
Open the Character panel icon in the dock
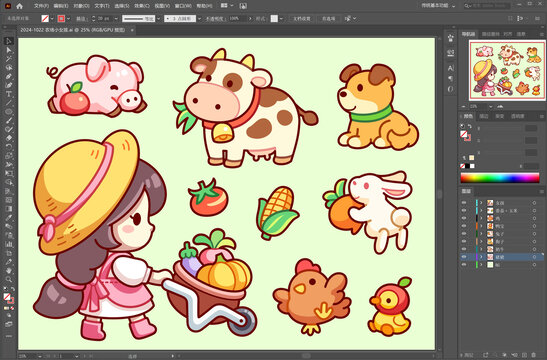coord(450,68)
